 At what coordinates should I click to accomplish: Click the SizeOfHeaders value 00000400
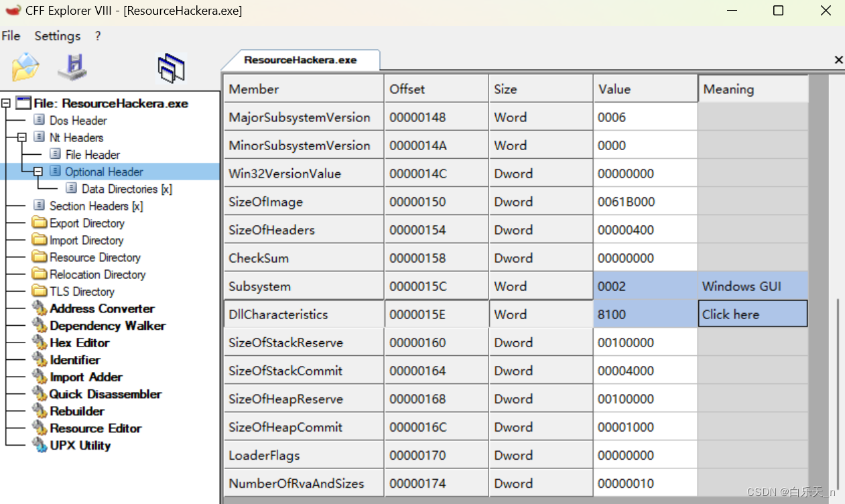click(645, 230)
